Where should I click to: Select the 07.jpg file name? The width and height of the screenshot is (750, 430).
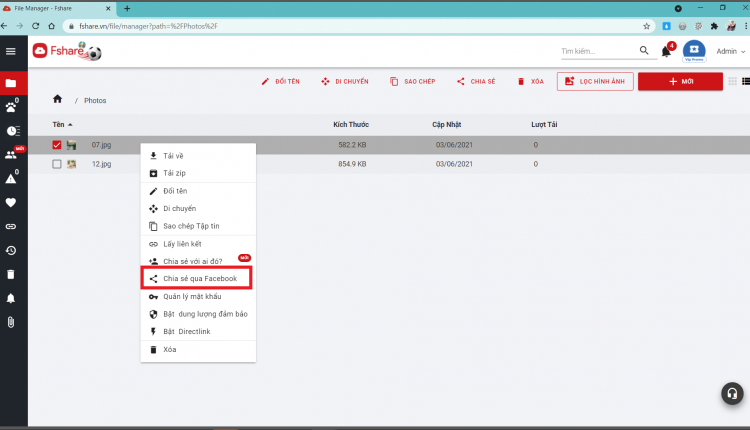coord(101,145)
